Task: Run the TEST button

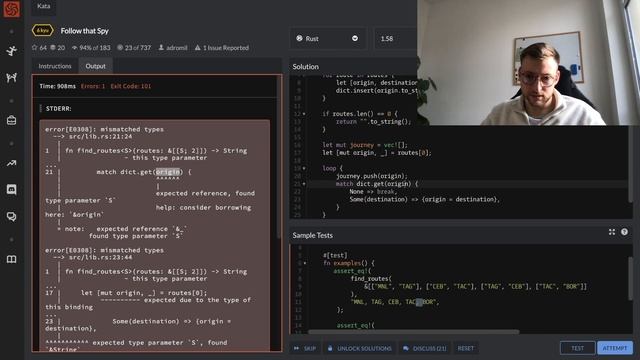Action: 577,348
